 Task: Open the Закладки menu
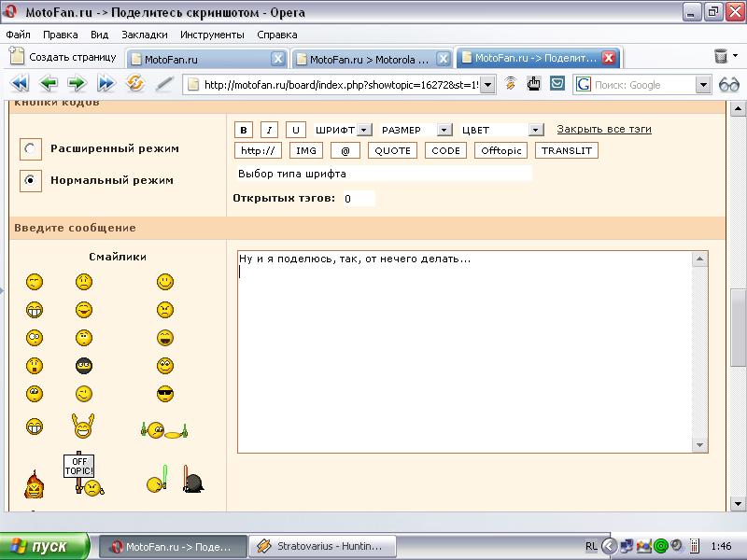click(145, 35)
